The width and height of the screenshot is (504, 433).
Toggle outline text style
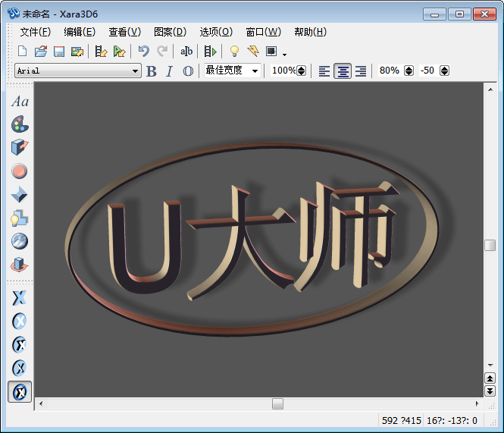point(188,71)
